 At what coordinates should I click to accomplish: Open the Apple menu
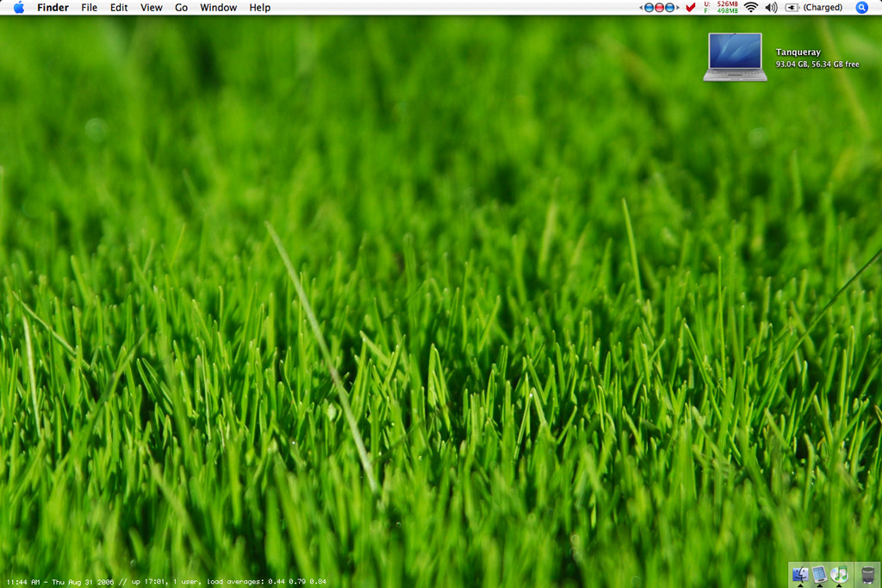coord(19,7)
